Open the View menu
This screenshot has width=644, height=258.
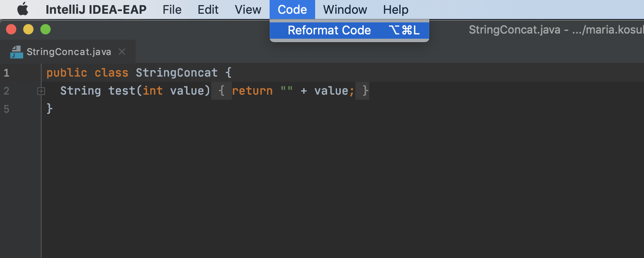[248, 9]
